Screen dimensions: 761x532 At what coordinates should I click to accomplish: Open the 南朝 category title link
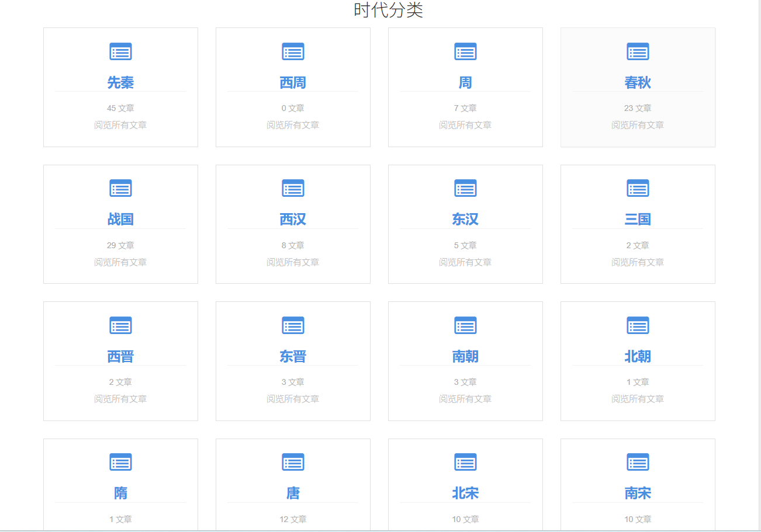coord(465,356)
